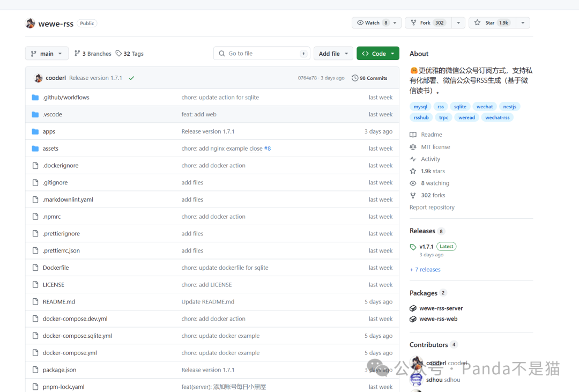Show the + 7 releases link

pyautogui.click(x=425, y=270)
